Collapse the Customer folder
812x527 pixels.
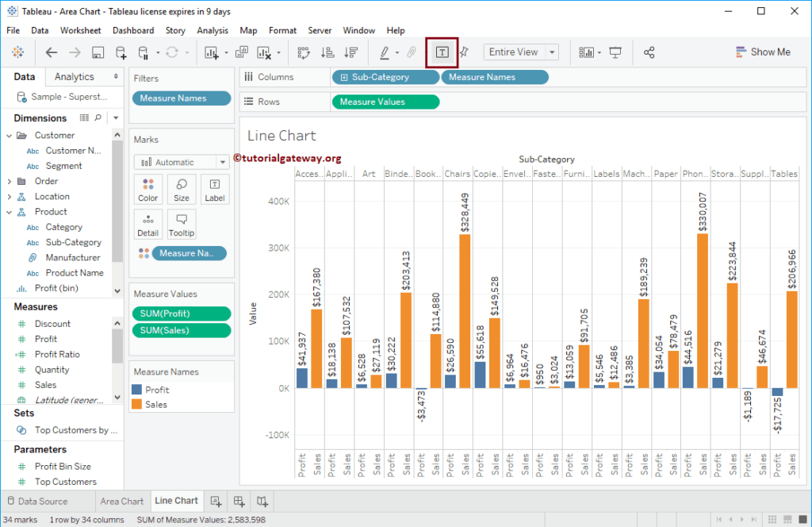point(10,136)
